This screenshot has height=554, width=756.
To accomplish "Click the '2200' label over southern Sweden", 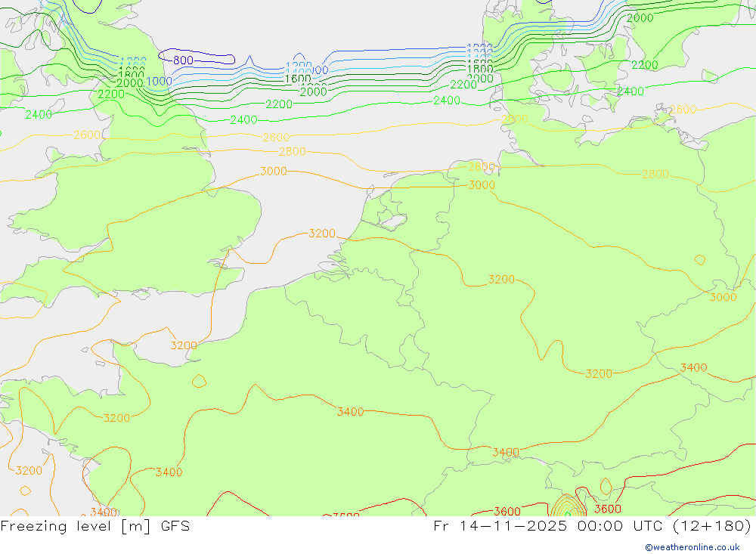I will 645,65.
